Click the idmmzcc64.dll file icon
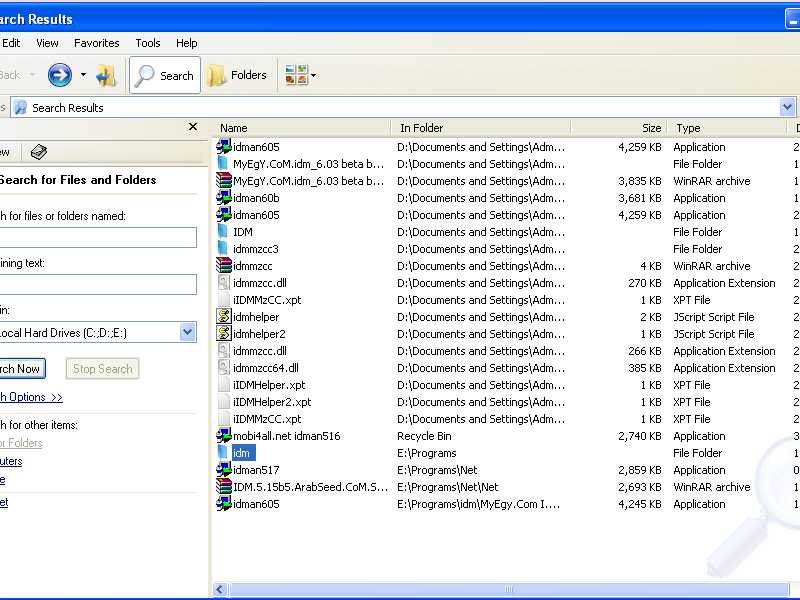This screenshot has width=800, height=600. (x=223, y=368)
